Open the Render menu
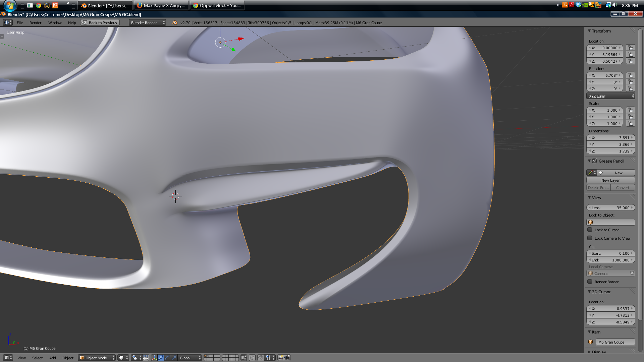The width and height of the screenshot is (644, 362). [35, 22]
